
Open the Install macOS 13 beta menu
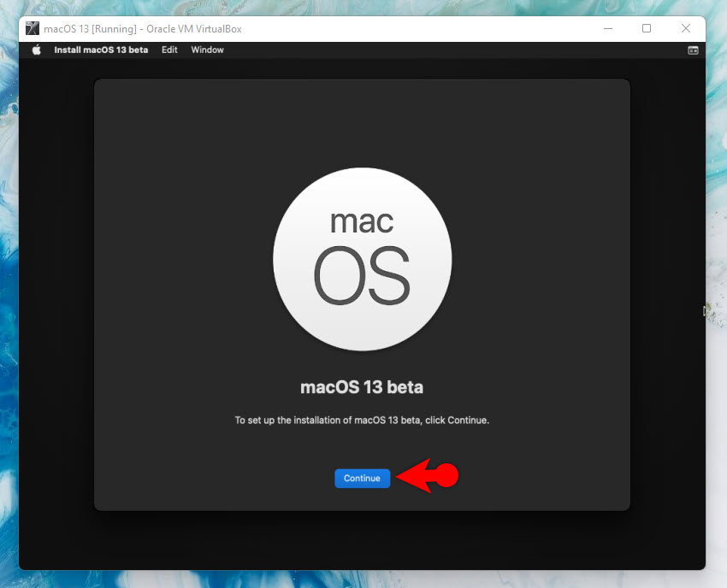(101, 50)
